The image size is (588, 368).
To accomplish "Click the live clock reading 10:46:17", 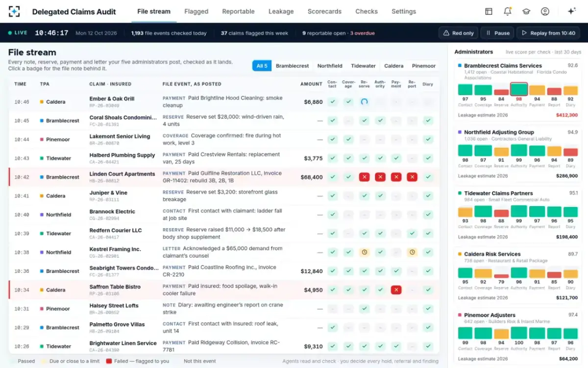I will (x=51, y=33).
